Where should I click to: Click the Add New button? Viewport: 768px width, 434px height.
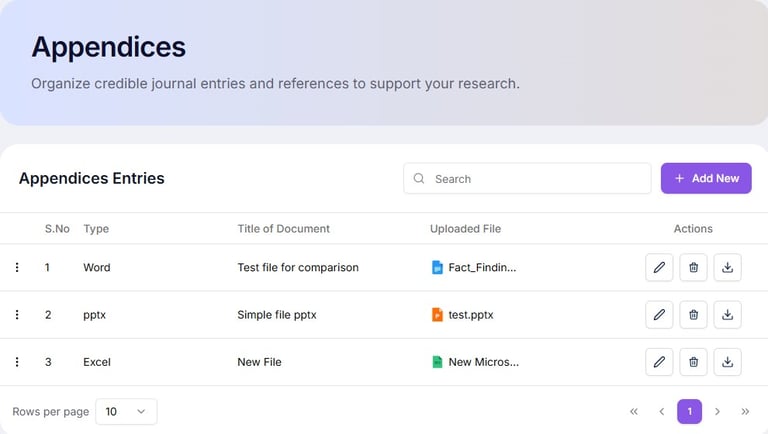coord(706,178)
